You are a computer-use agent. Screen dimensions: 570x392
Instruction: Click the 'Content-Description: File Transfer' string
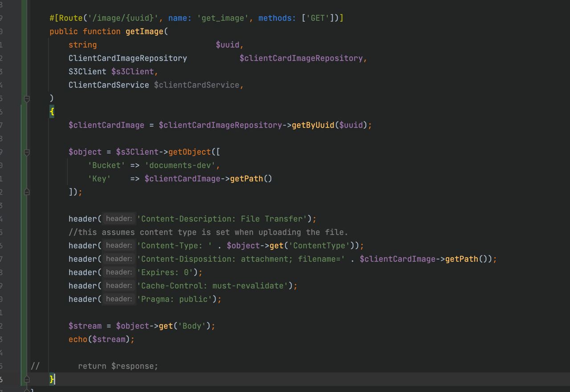223,219
